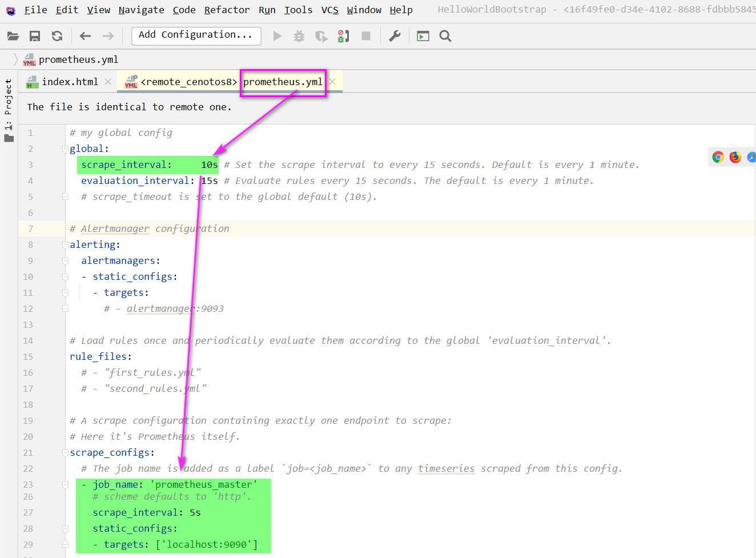Open the Add Configuration dropdown

click(196, 35)
